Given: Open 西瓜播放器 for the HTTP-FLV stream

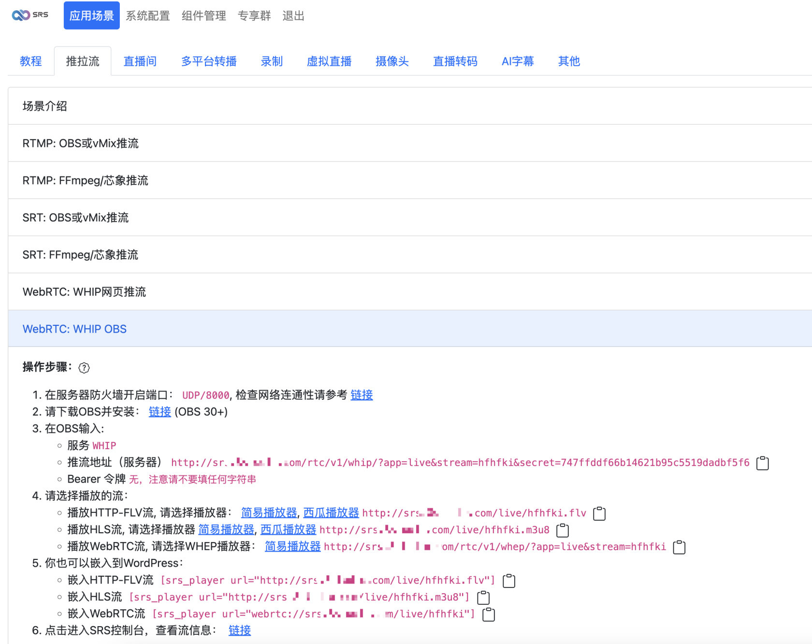Looking at the screenshot, I should pos(331,513).
